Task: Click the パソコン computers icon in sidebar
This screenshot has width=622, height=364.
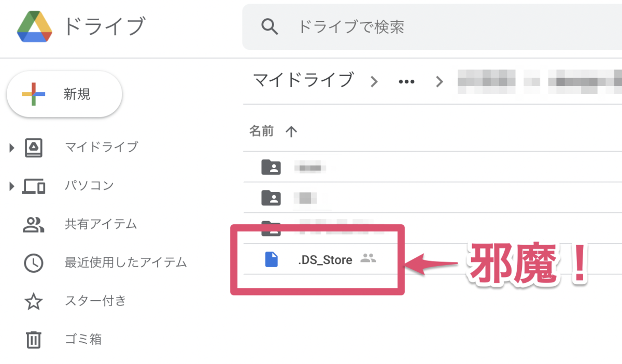Action: click(33, 185)
